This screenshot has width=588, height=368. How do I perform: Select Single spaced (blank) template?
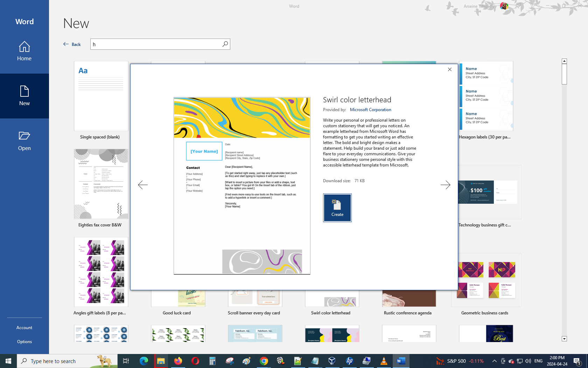(101, 96)
